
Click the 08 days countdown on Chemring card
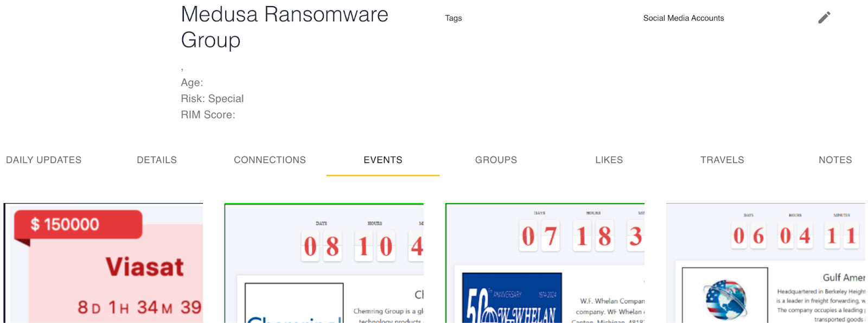pyautogui.click(x=321, y=246)
